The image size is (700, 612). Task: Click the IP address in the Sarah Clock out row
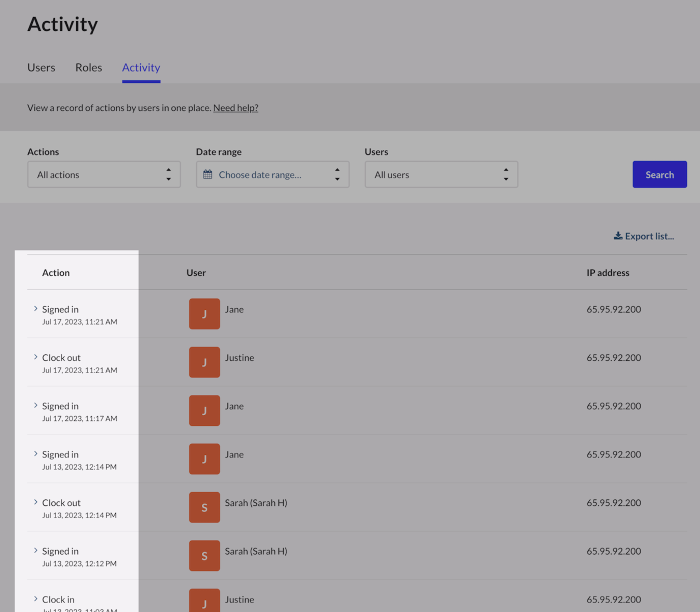click(x=614, y=503)
